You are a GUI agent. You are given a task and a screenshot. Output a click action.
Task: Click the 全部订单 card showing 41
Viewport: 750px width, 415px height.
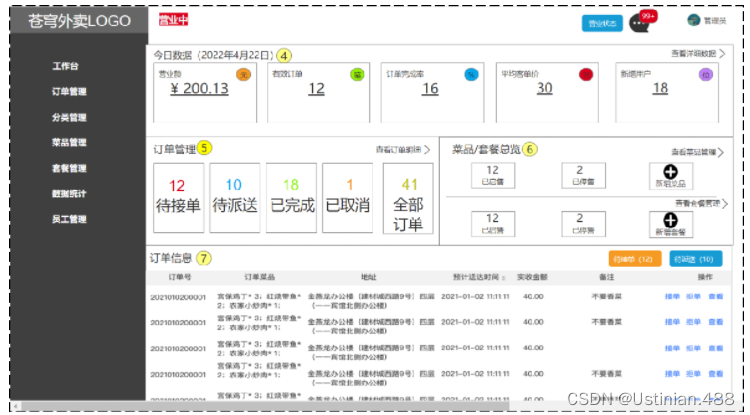pyautogui.click(x=408, y=198)
